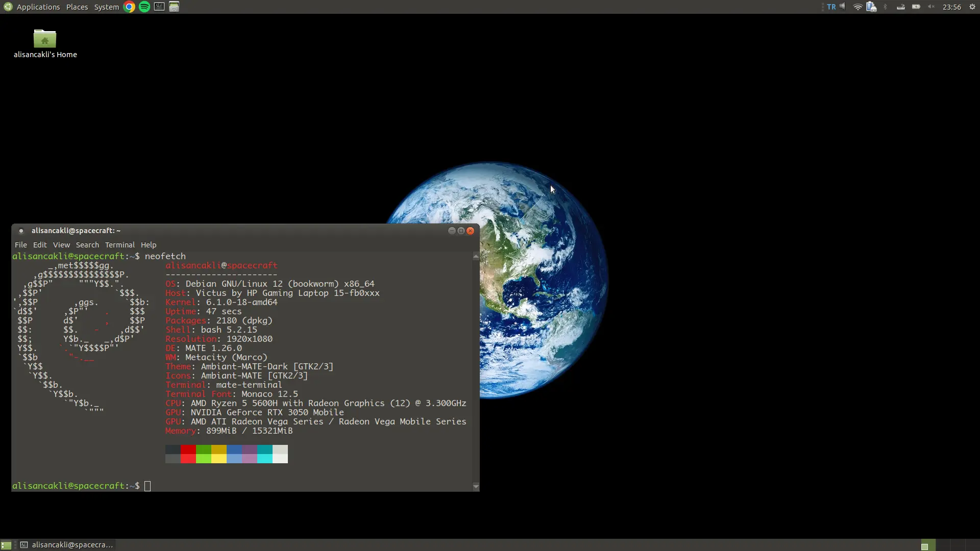Launch Spotify from the panel

tap(144, 7)
